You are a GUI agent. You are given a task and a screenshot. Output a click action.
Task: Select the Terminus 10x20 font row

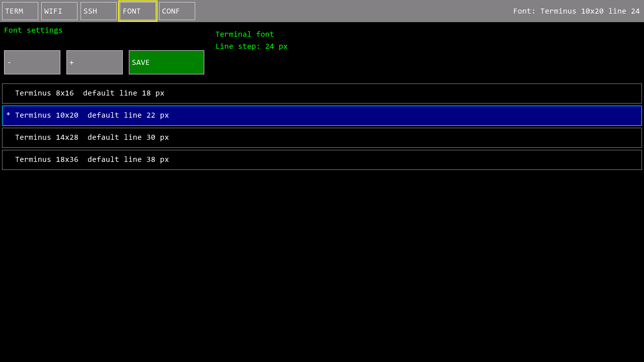pos(322,116)
